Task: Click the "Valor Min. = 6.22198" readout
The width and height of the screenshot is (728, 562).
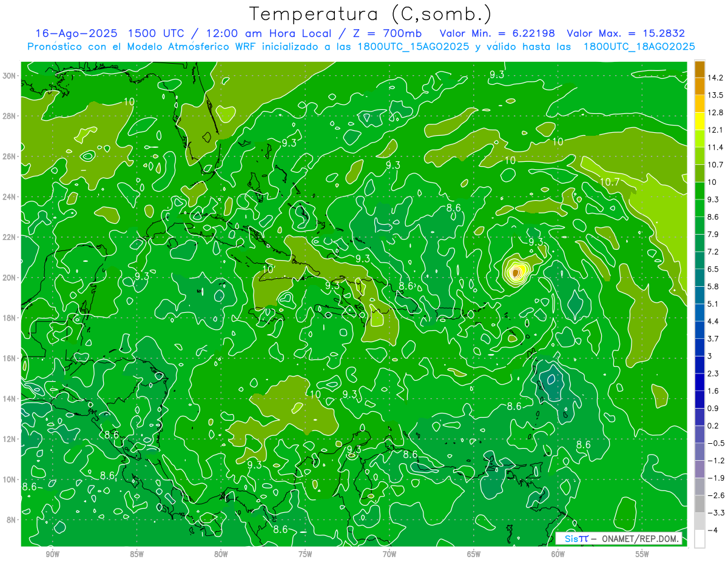Action: click(497, 33)
